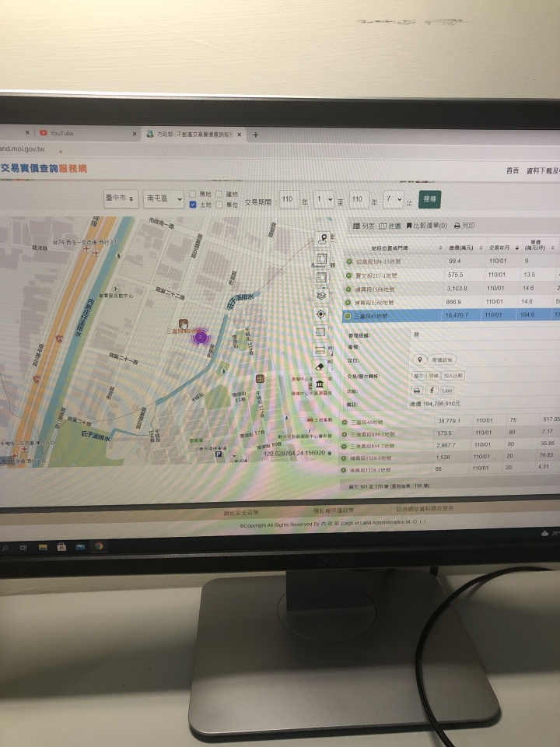Click the building institution icon in map toolbar
This screenshot has width=560, height=747.
(320, 384)
